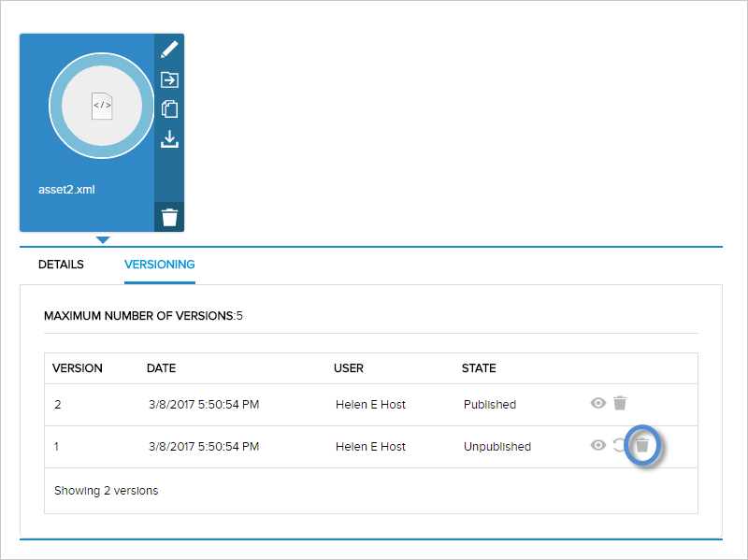The width and height of the screenshot is (748, 560).
Task: Click the asset2.xml file name label
Action: click(x=66, y=190)
